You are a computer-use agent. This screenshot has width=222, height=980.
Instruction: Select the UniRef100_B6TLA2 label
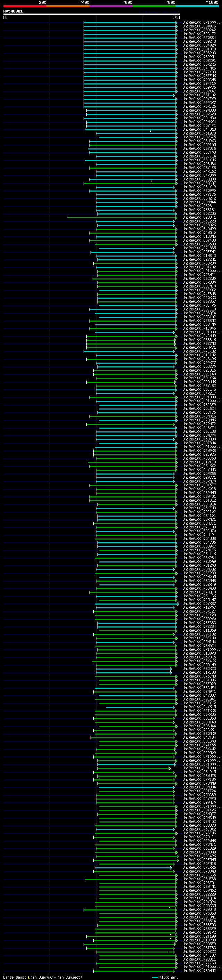199,95
